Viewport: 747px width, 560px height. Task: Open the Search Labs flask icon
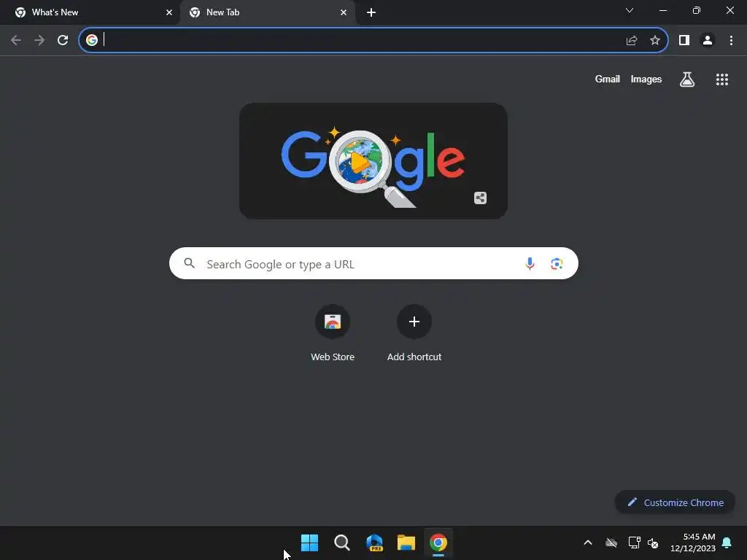coord(687,79)
